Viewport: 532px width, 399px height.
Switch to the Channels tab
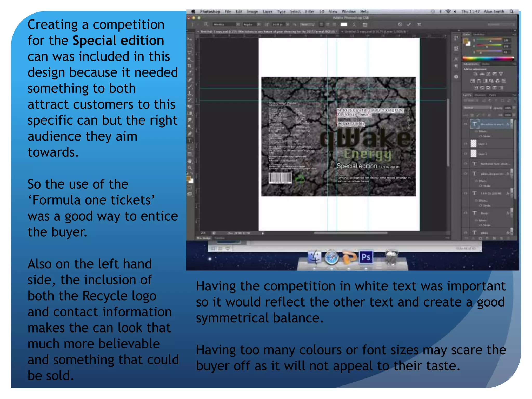click(480, 95)
